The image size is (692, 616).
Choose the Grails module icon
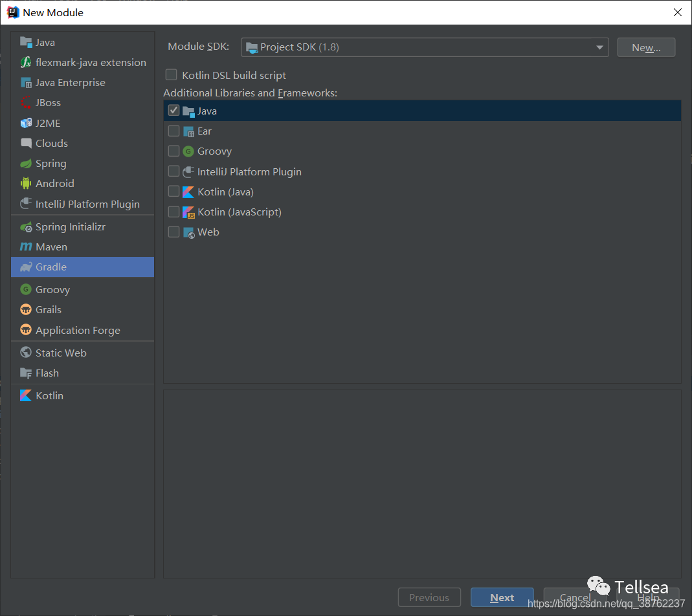(26, 309)
